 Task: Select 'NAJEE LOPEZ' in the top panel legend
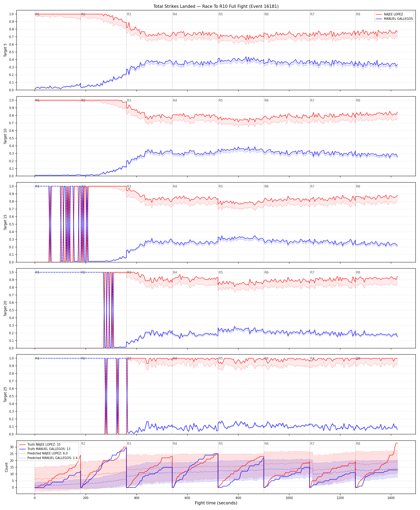(x=393, y=14)
